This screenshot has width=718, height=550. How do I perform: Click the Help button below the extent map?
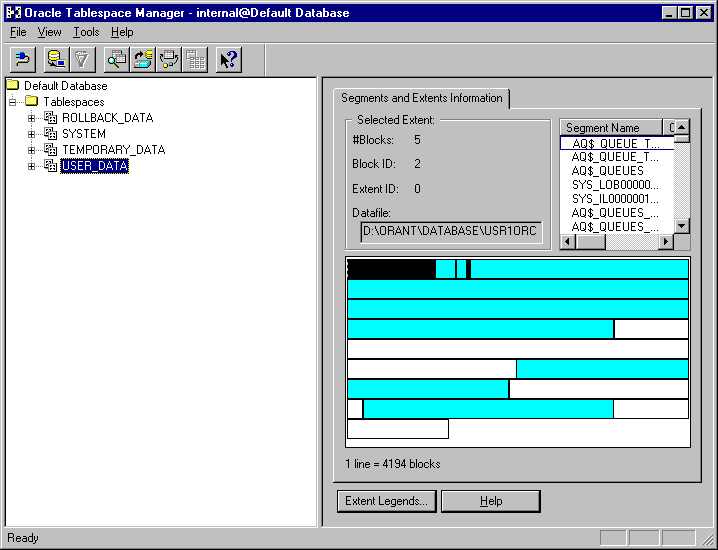(x=491, y=501)
